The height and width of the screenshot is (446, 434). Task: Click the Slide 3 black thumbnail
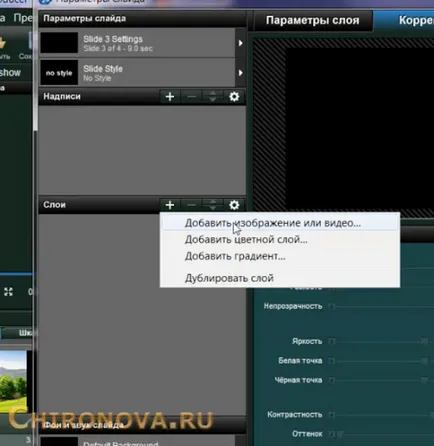click(59, 43)
